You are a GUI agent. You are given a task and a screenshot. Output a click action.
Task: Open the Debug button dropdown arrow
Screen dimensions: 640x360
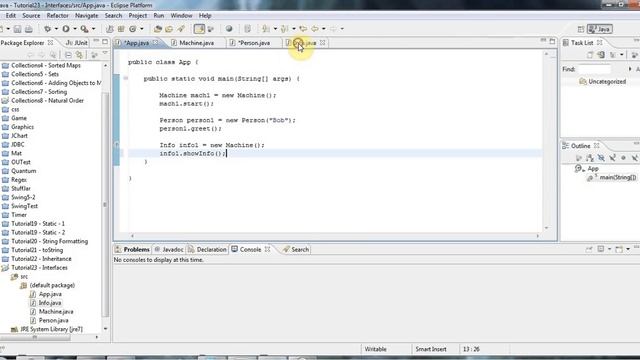tap(56, 29)
